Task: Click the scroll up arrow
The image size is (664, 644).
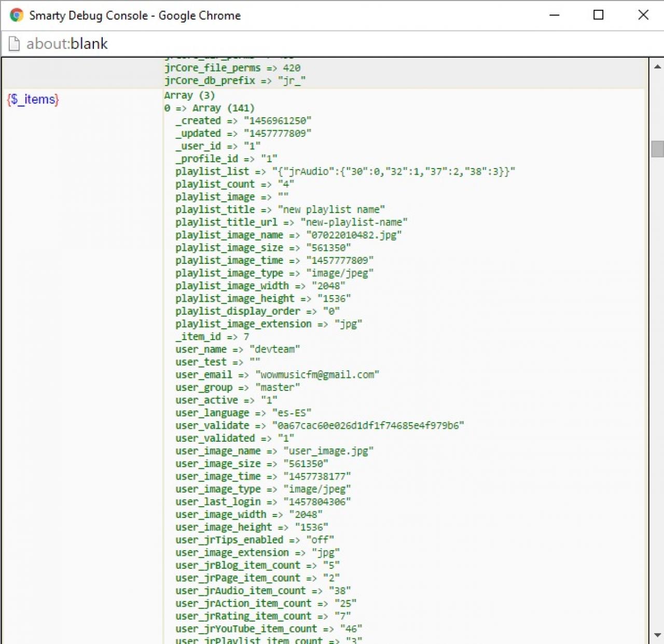Action: point(657,66)
